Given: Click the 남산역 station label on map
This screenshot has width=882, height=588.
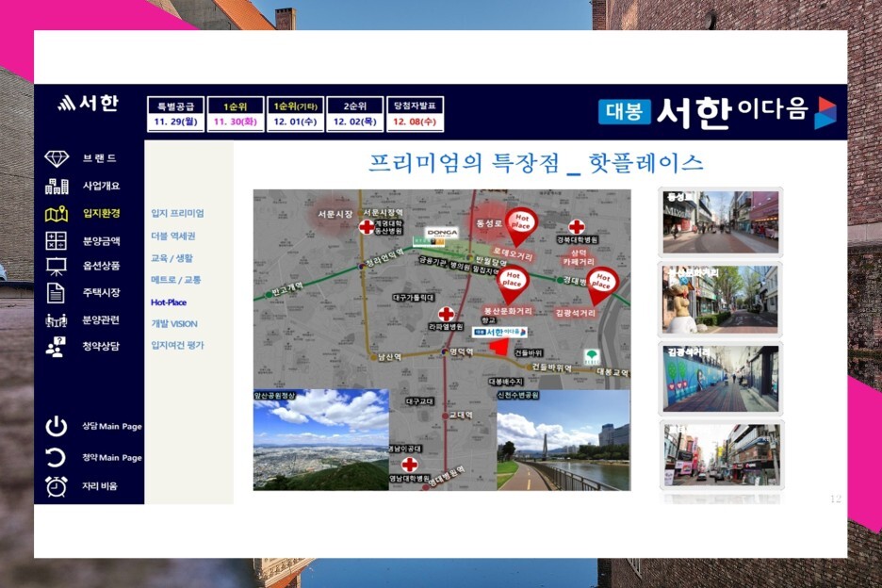Looking at the screenshot, I should [x=389, y=357].
